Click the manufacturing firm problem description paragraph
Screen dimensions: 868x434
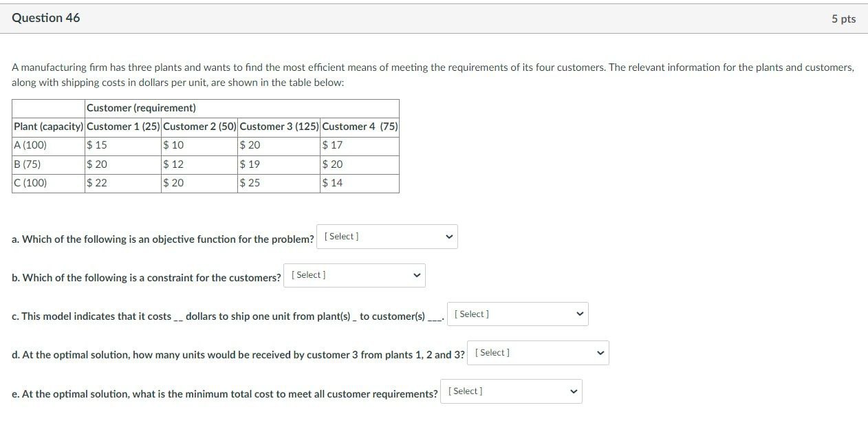(x=433, y=75)
